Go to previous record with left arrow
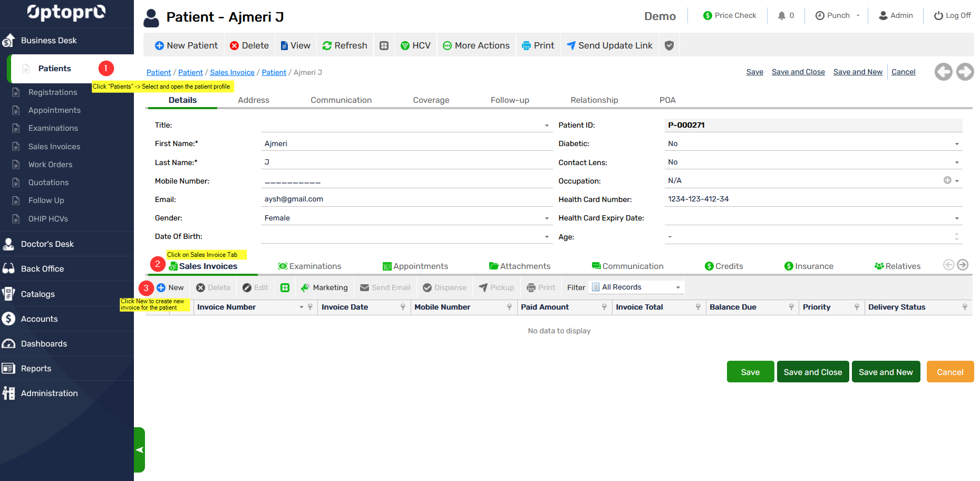The width and height of the screenshot is (980, 481). click(x=943, y=72)
